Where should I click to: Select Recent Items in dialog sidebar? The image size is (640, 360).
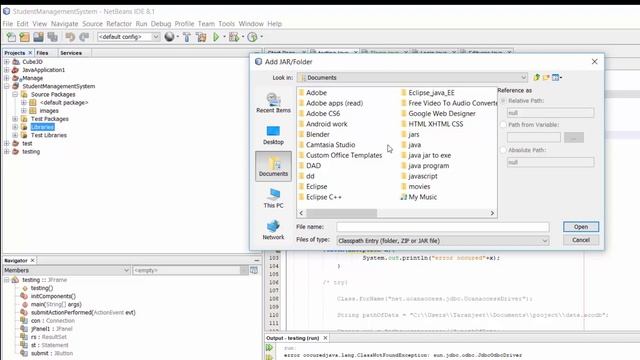[x=273, y=102]
